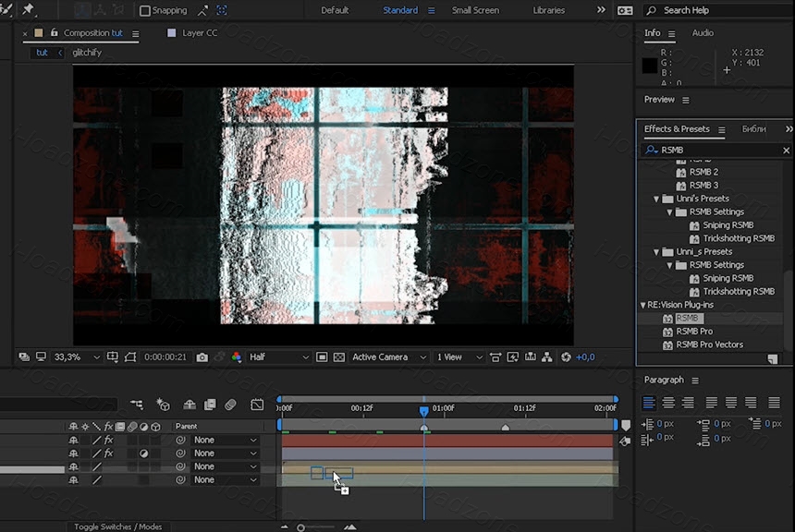
Task: Toggle draft 3D icon in timeline
Action: (163, 405)
